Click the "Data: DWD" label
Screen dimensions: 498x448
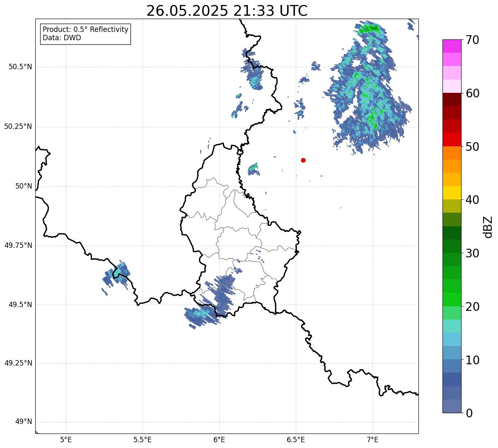pyautogui.click(x=62, y=38)
